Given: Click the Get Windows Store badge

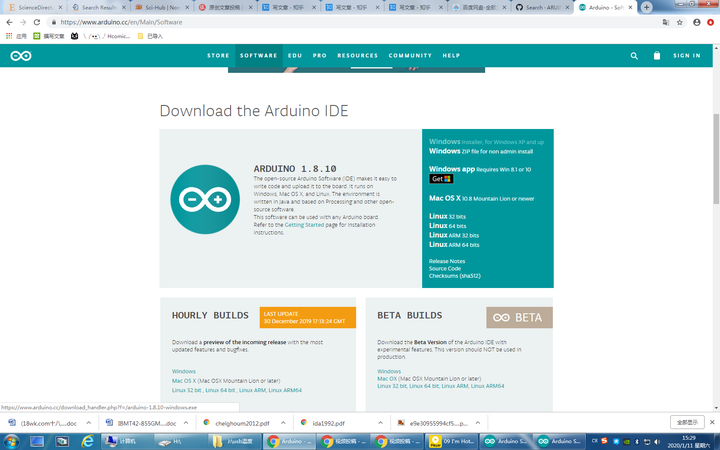Looking at the screenshot, I should point(441,179).
